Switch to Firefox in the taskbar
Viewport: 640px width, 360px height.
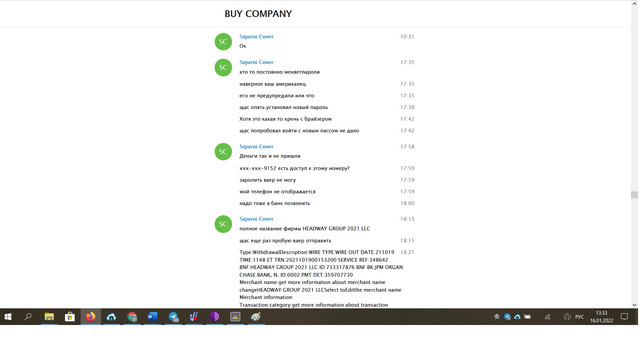[x=91, y=317]
